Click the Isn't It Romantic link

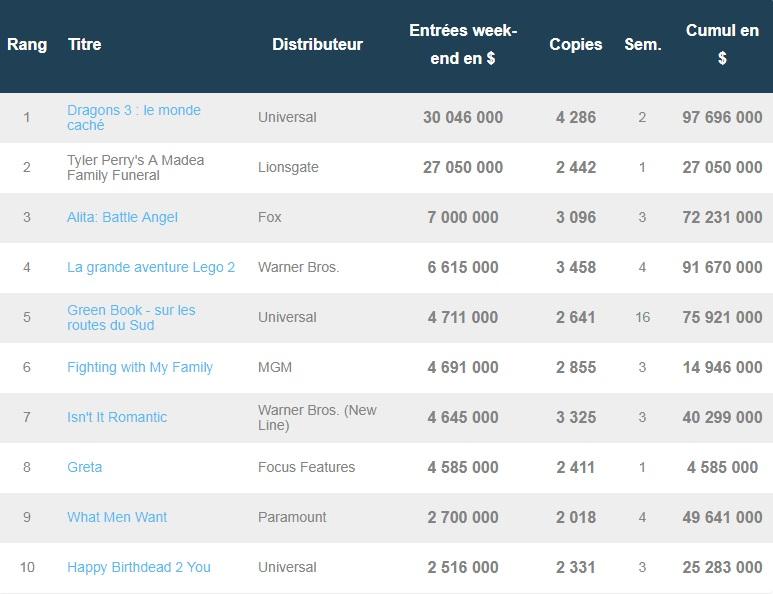pos(117,417)
